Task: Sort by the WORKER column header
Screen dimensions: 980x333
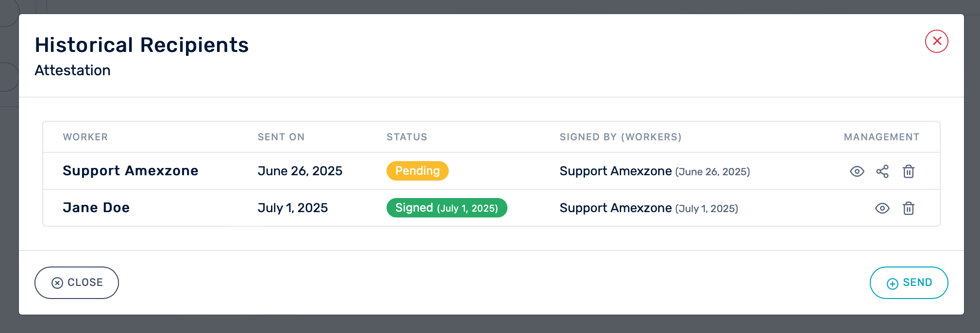Action: [85, 137]
